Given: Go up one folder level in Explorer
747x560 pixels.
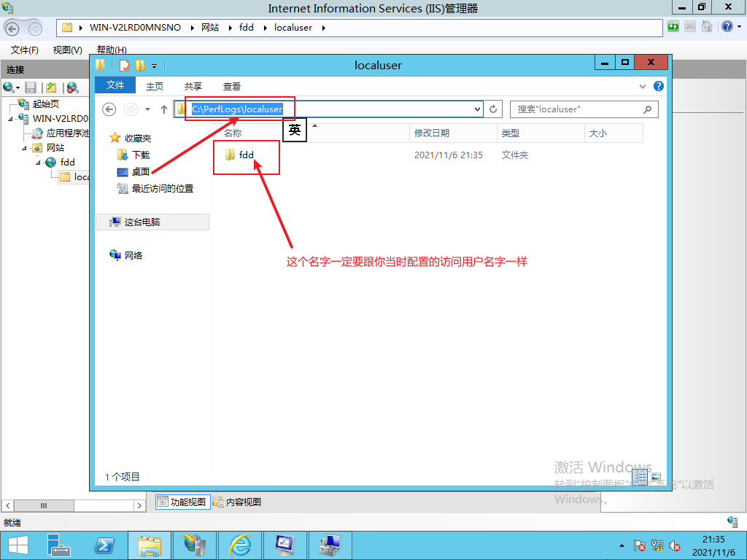Looking at the screenshot, I should click(164, 109).
